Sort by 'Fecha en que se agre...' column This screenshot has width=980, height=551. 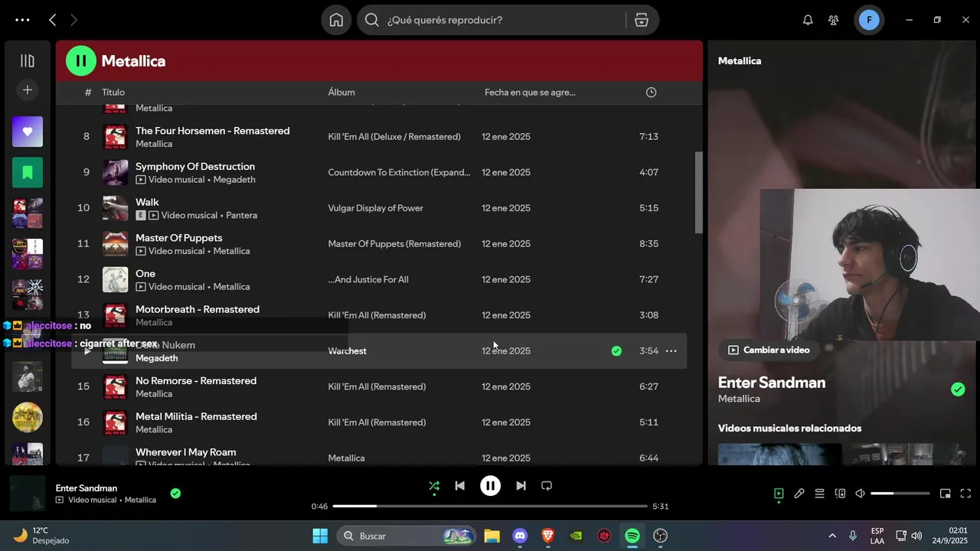pyautogui.click(x=530, y=93)
